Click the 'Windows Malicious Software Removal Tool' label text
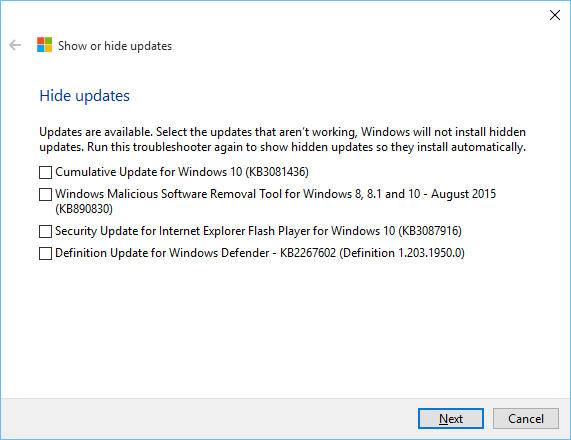The height and width of the screenshot is (440, 571). 168,194
